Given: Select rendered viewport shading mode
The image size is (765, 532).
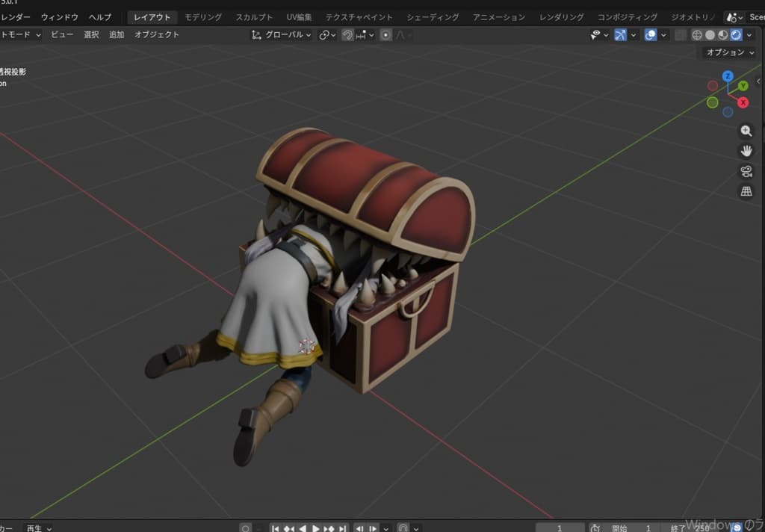Looking at the screenshot, I should point(736,35).
